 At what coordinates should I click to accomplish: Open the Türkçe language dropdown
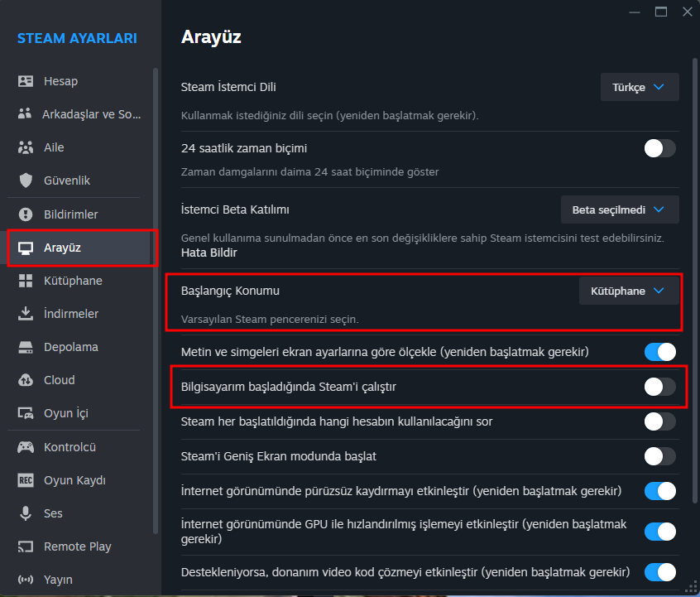tap(640, 87)
